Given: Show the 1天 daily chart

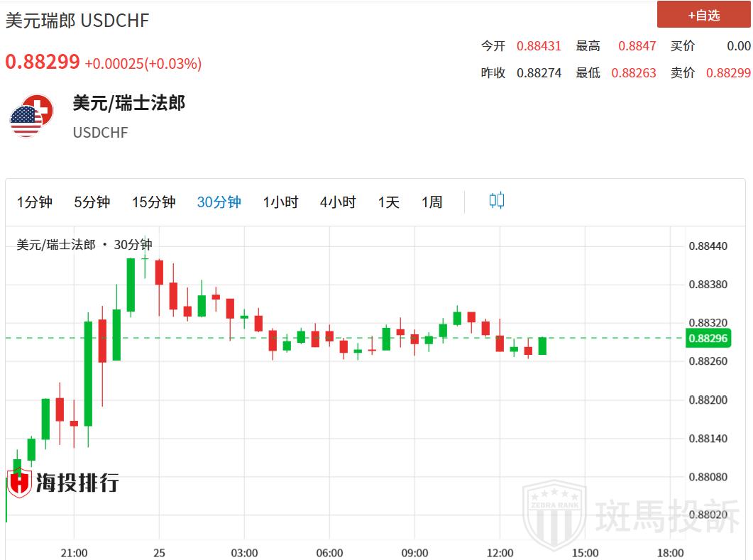Looking at the screenshot, I should tap(389, 202).
